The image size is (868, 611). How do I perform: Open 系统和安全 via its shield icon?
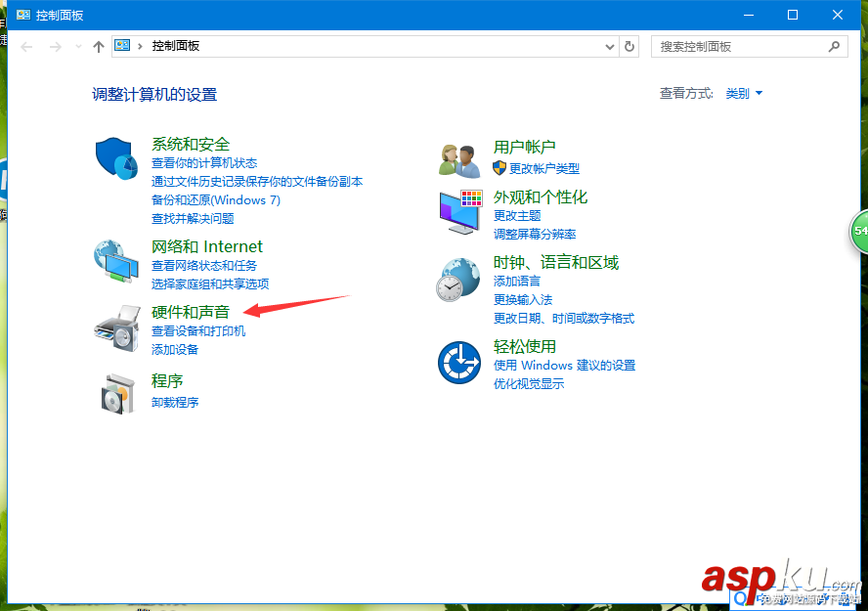point(116,159)
